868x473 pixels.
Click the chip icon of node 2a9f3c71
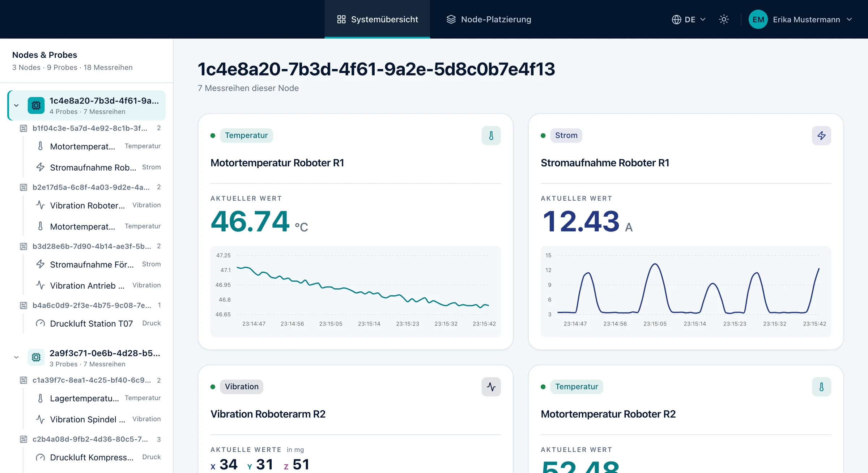pyautogui.click(x=36, y=358)
